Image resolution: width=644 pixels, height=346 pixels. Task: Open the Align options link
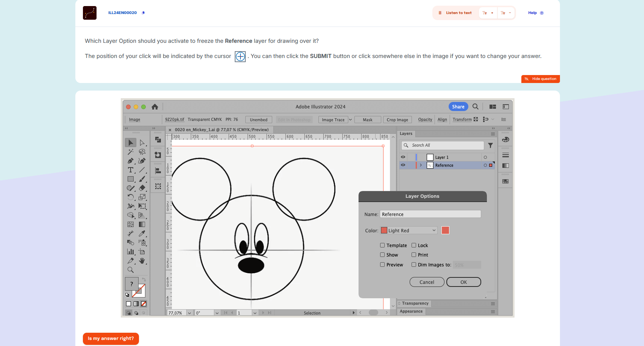click(442, 120)
